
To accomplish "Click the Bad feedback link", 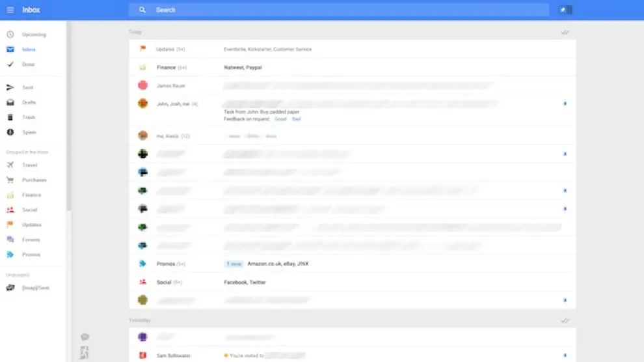I will [297, 119].
